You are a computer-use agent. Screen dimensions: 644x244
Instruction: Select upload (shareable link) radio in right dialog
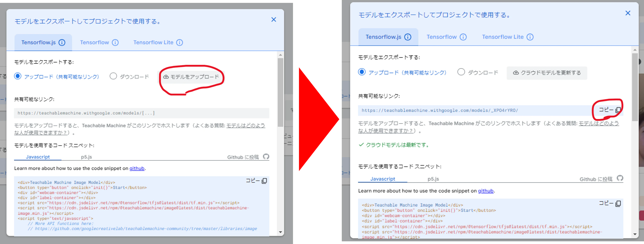point(361,72)
